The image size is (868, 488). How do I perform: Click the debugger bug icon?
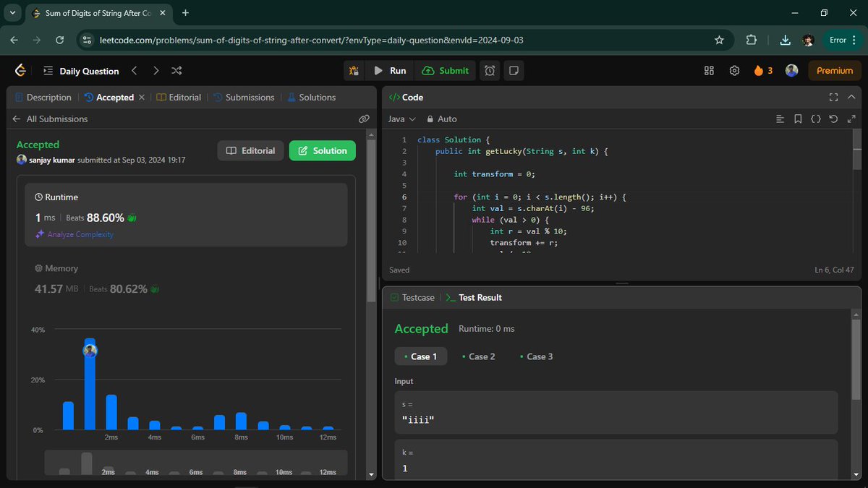tap(354, 71)
